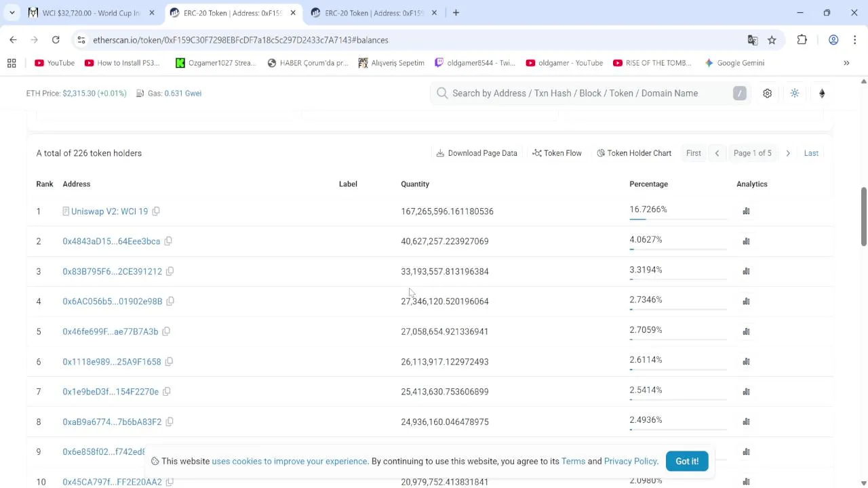This screenshot has height=488, width=868.
Task: Open the Terms link in cookie banner
Action: tap(573, 461)
